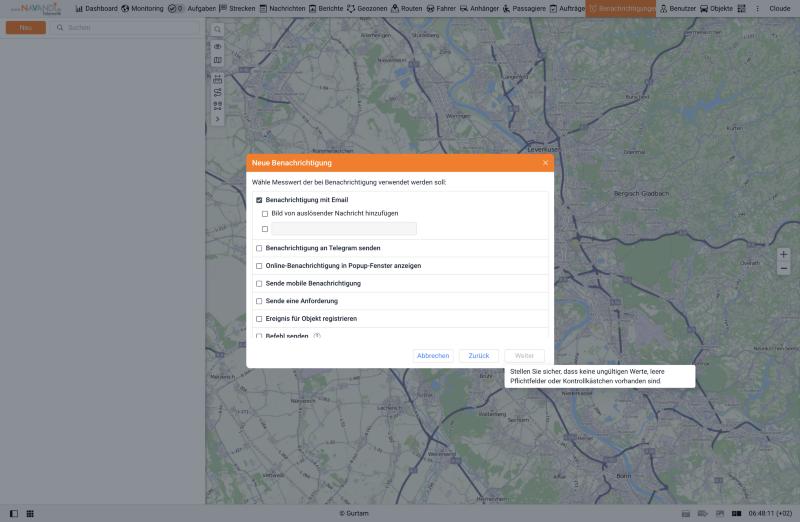This screenshot has height=522, width=800.
Task: Open the Monitoring tab
Action: click(142, 9)
